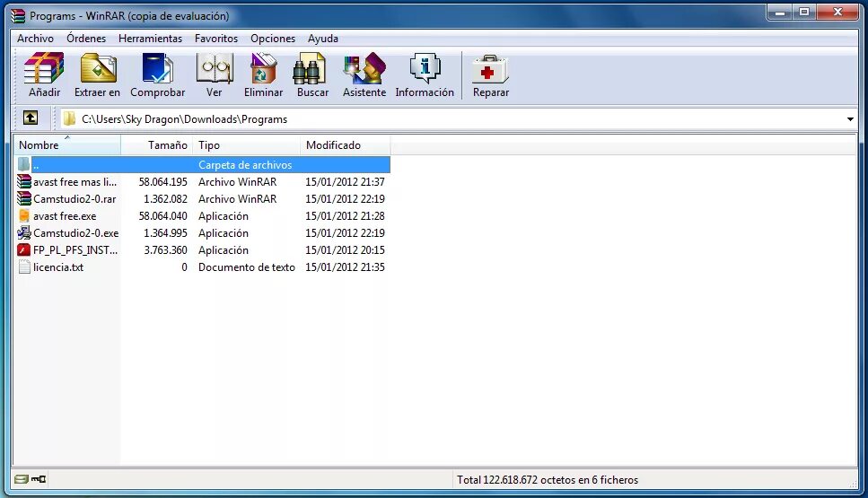Select the licencia.txt file name
The width and height of the screenshot is (868, 498).
point(58,267)
